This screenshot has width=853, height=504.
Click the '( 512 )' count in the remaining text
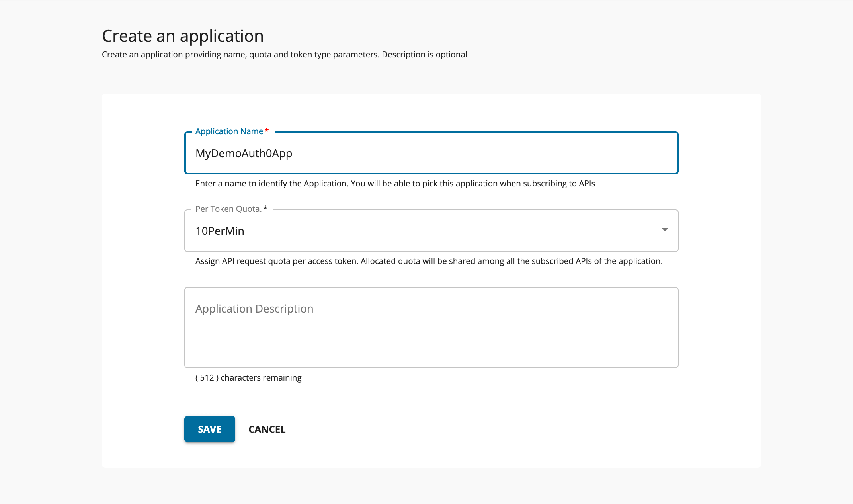(x=207, y=377)
